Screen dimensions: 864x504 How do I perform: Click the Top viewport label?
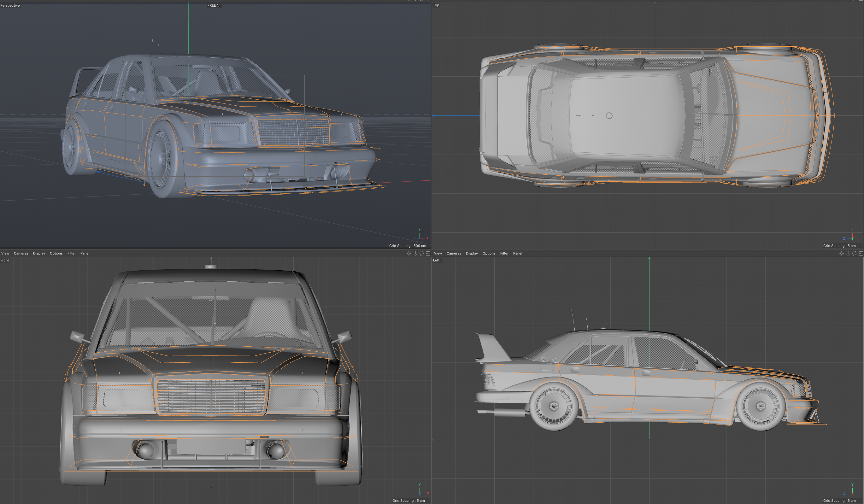point(436,5)
